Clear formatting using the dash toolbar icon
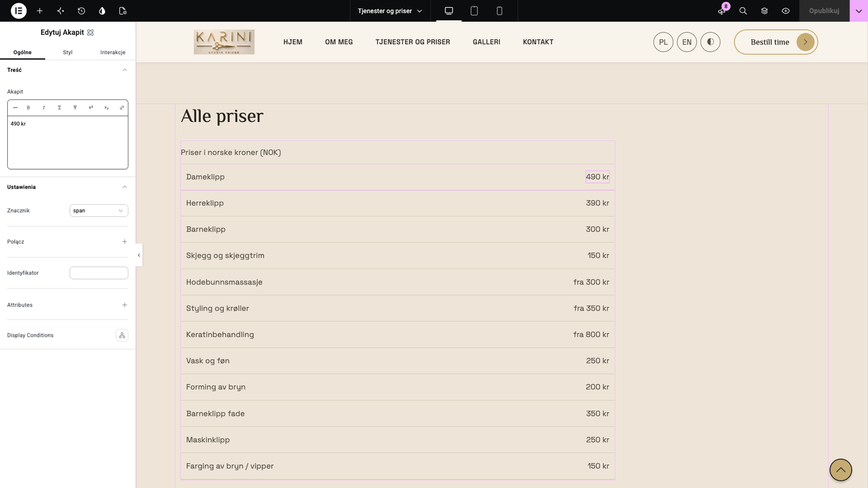Screen dimensions: 868x488 click(15, 108)
